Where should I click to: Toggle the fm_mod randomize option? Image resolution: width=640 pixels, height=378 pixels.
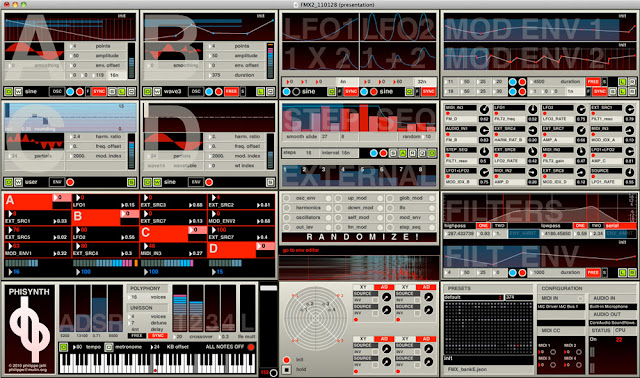point(338,227)
